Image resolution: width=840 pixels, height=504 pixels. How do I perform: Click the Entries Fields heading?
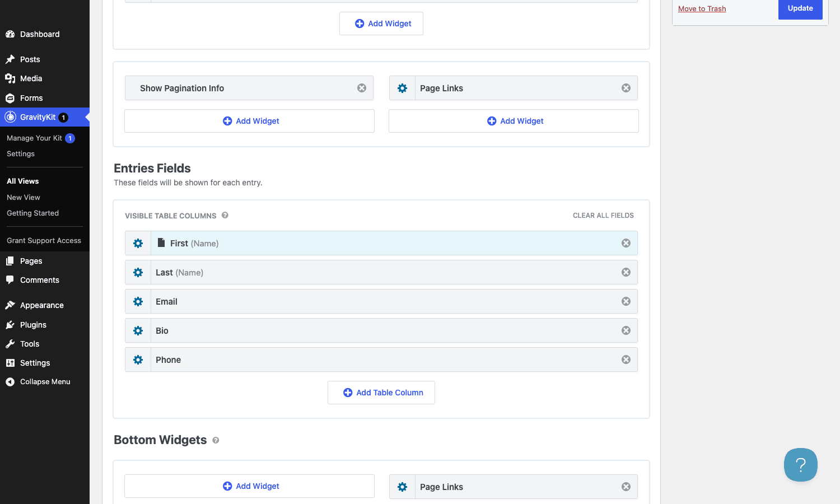[152, 168]
